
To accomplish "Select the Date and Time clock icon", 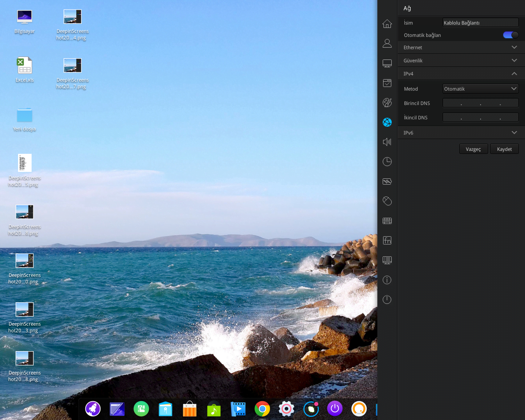I will pyautogui.click(x=386, y=161).
